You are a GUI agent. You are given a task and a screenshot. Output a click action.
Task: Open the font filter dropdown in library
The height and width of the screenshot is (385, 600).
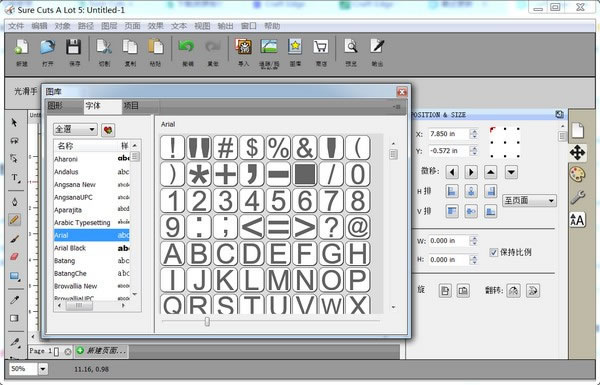pyautogui.click(x=75, y=129)
